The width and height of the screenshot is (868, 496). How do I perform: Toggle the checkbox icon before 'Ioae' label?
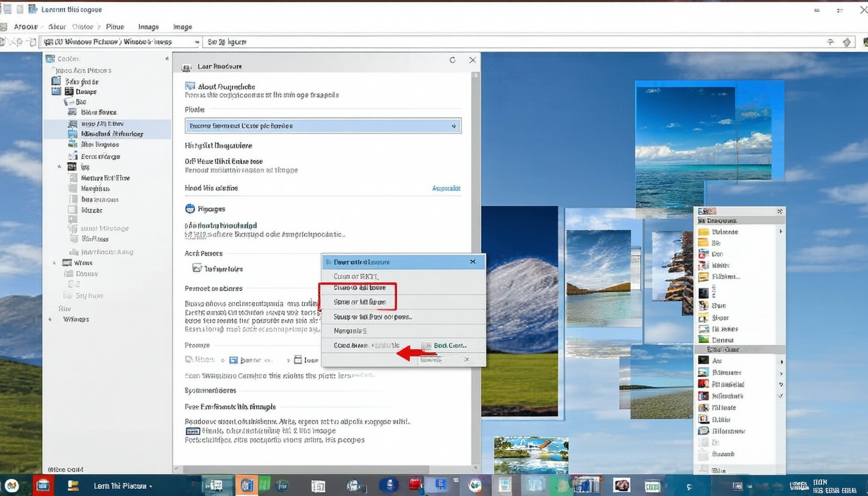point(298,360)
